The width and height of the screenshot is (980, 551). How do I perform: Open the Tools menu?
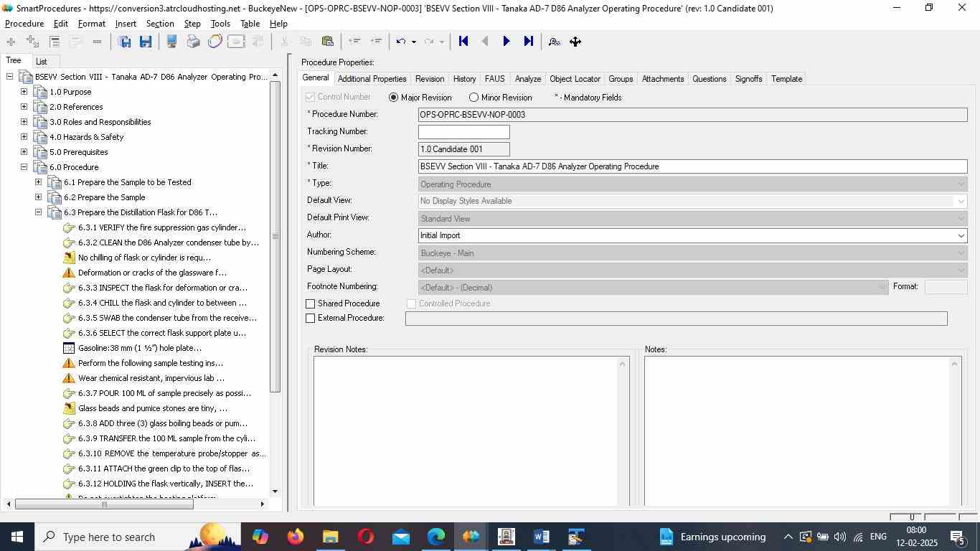point(220,24)
